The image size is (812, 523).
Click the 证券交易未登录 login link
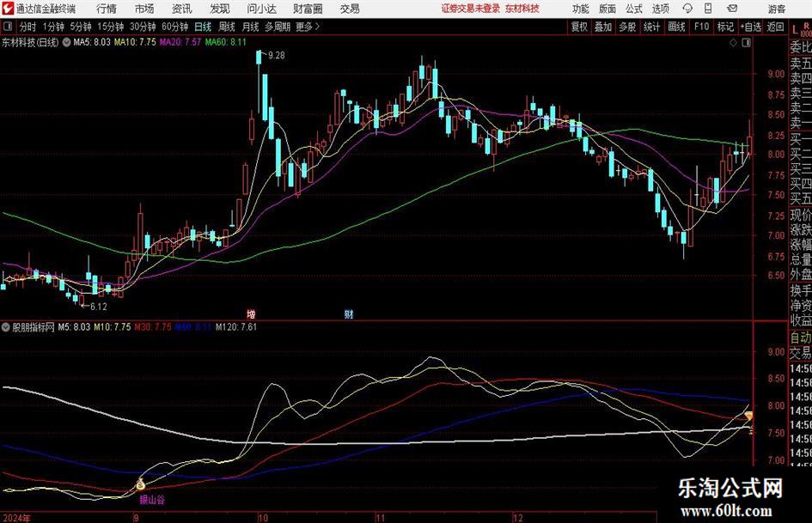click(471, 9)
